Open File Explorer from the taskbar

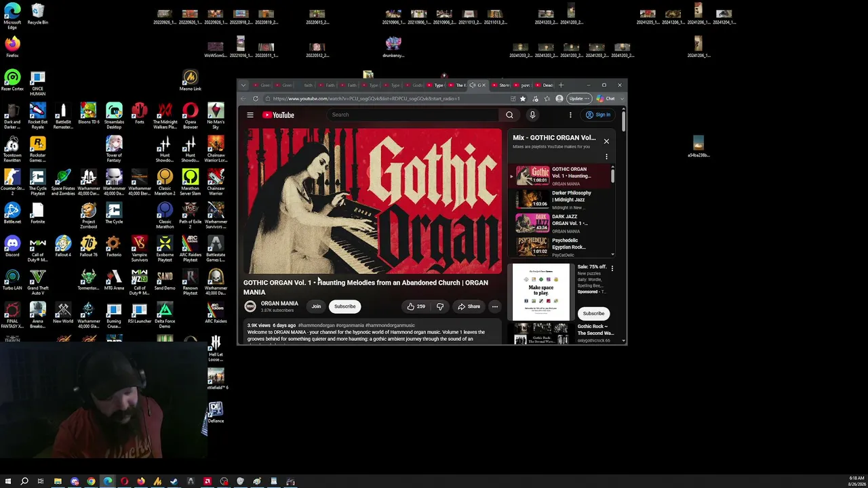[58, 481]
